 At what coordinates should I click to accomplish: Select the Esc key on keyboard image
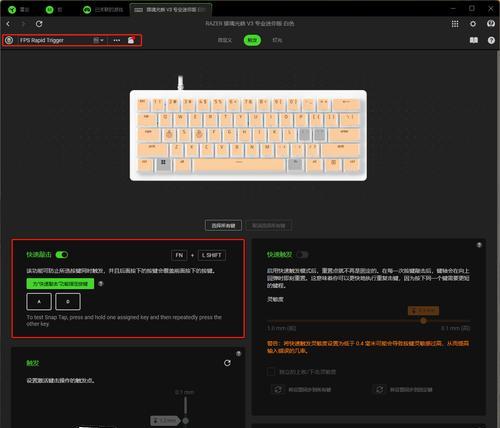pos(142,104)
